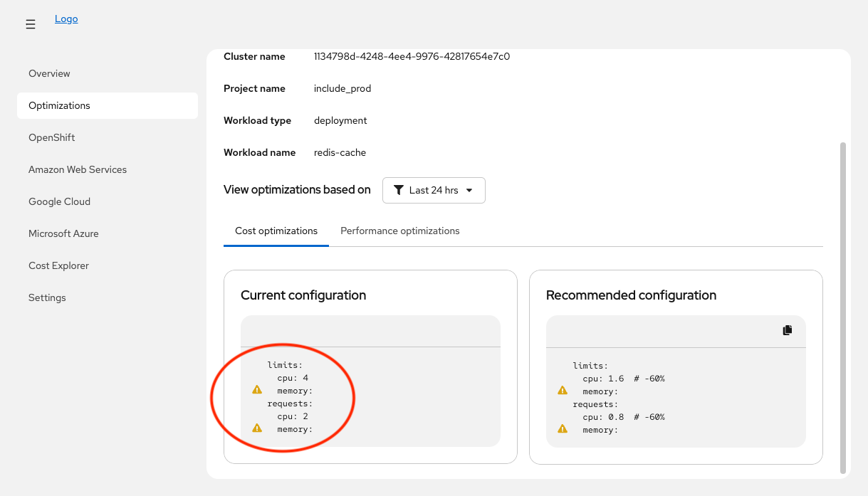Image resolution: width=868 pixels, height=496 pixels.
Task: Click the vertical page scrollbar
Action: click(843, 306)
